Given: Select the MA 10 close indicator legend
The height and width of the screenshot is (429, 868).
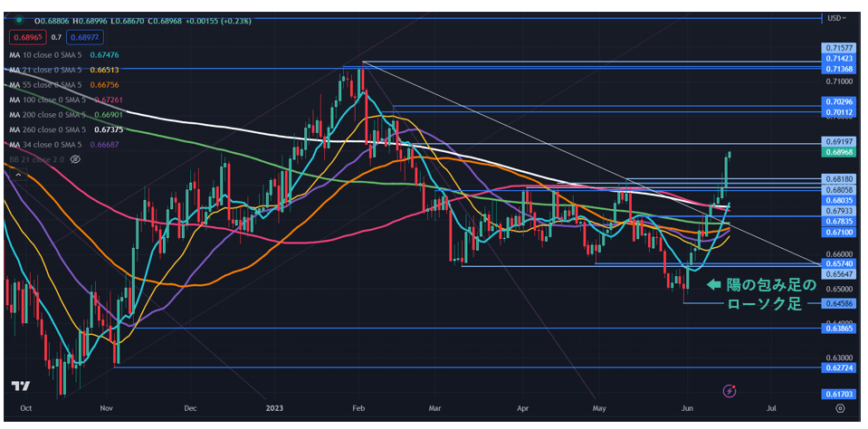Looking at the screenshot, I should pos(64,55).
